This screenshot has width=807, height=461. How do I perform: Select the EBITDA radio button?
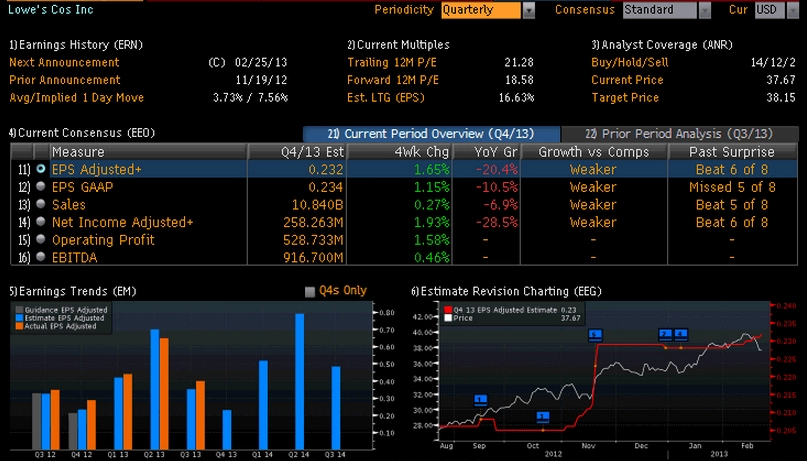(41, 257)
